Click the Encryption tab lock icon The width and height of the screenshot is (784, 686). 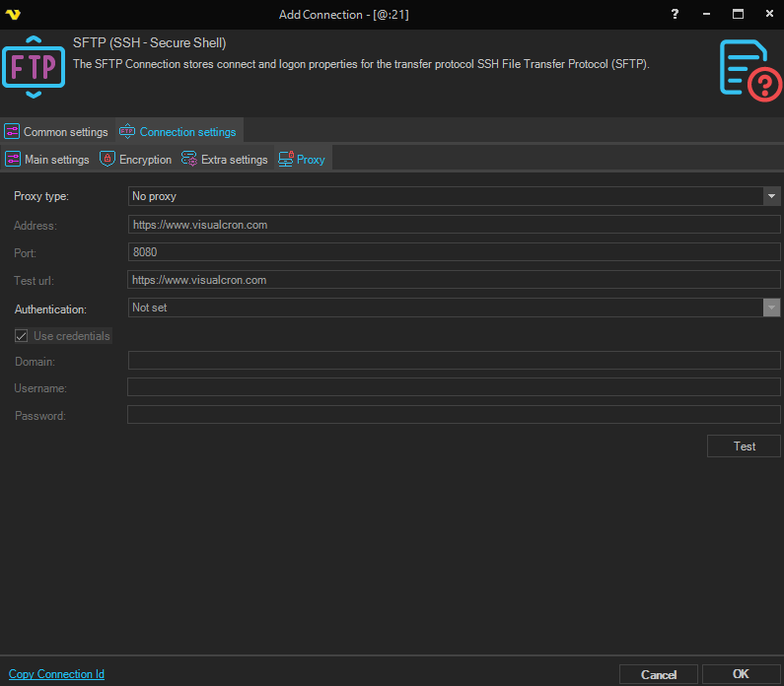107,159
